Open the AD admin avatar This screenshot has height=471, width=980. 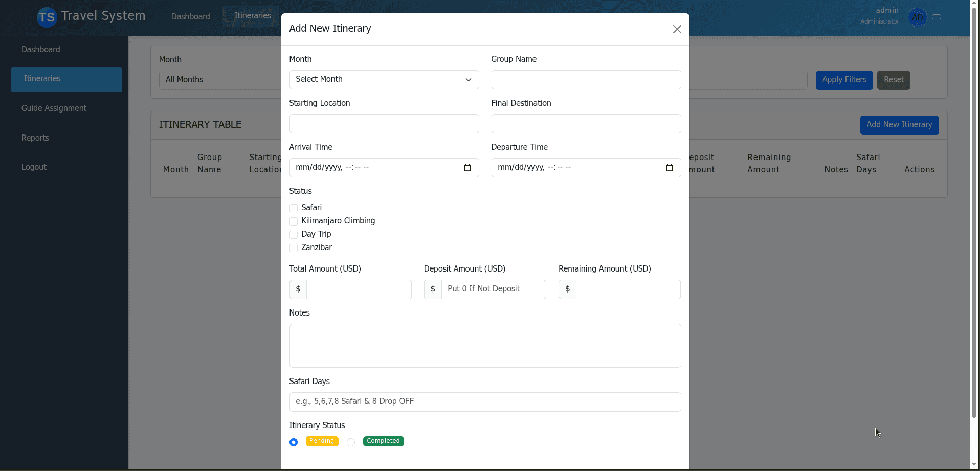click(917, 17)
